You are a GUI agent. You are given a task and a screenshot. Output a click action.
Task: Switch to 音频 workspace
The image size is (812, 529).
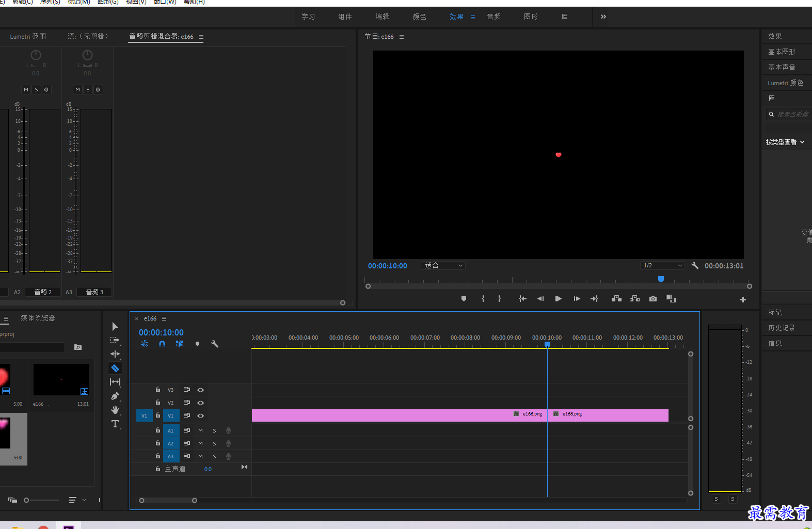(493, 17)
